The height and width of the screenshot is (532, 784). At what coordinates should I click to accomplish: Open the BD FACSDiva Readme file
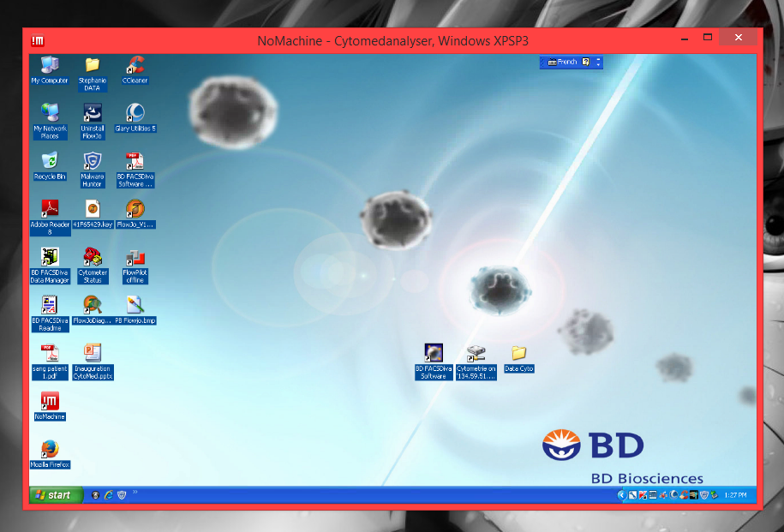coord(50,314)
